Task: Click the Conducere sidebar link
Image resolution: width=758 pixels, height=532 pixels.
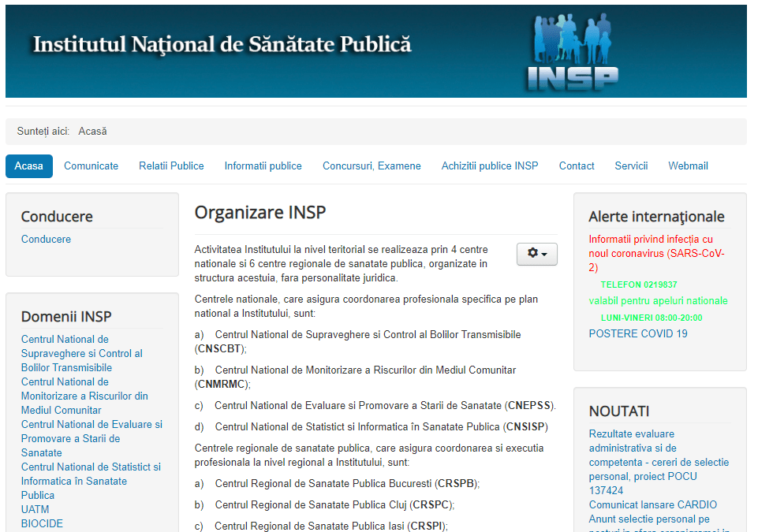Action: coord(46,239)
